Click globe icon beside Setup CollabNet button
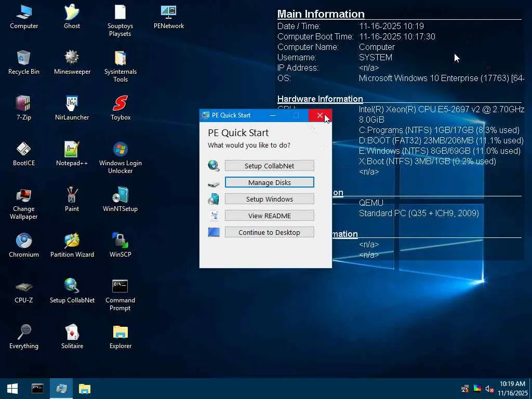This screenshot has height=399, width=532. click(x=214, y=166)
